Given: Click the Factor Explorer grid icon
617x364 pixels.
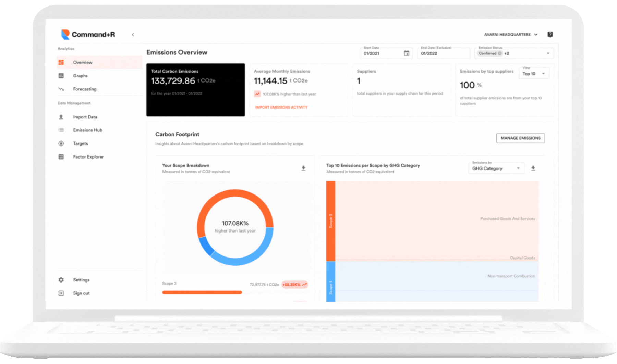Looking at the screenshot, I should (x=61, y=157).
